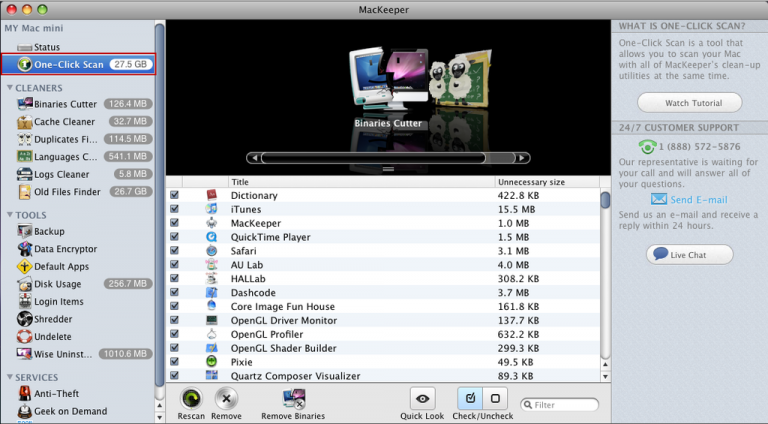Collapse the TOOLS section triangle

(x=9, y=215)
